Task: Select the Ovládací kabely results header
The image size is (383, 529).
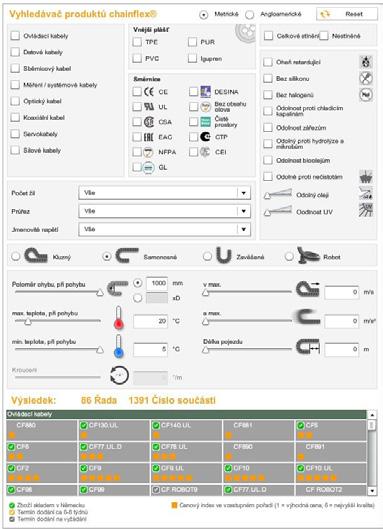Action: (x=186, y=414)
